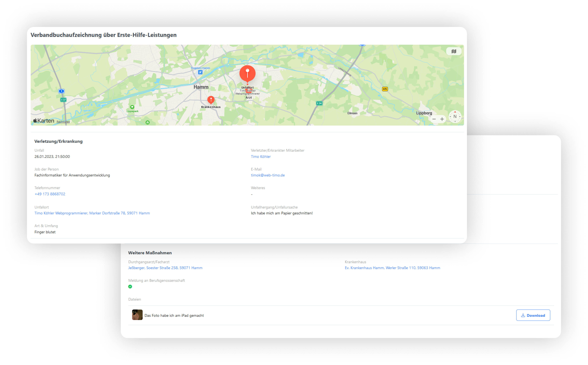
Task: Zoom in the map with plus
Action: coord(442,119)
